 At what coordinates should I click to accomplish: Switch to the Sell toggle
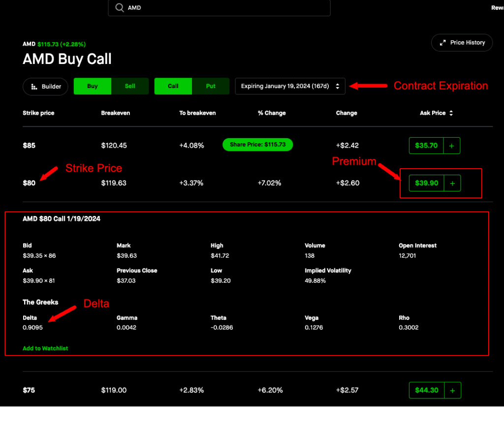[130, 86]
